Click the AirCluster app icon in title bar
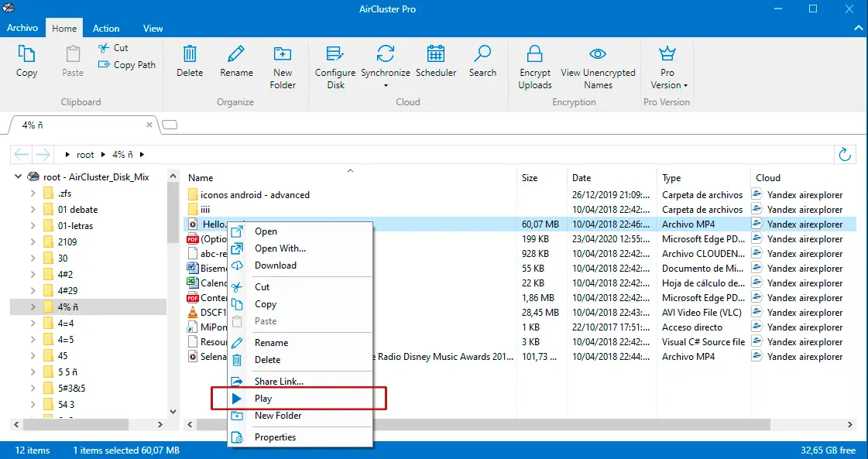 point(9,9)
